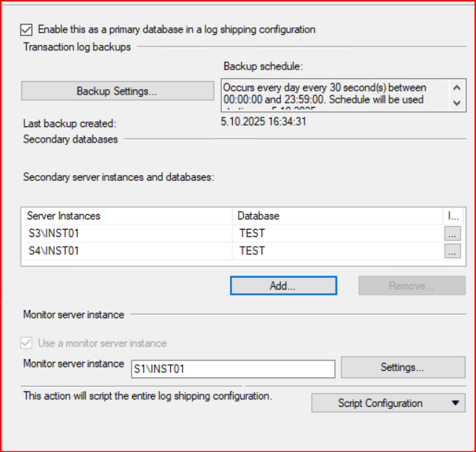Toggle the enable primary database checkbox
476x452 pixels.
tap(27, 30)
